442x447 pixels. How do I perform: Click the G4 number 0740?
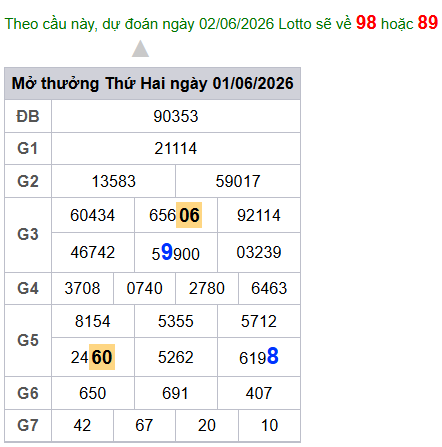coord(144,288)
